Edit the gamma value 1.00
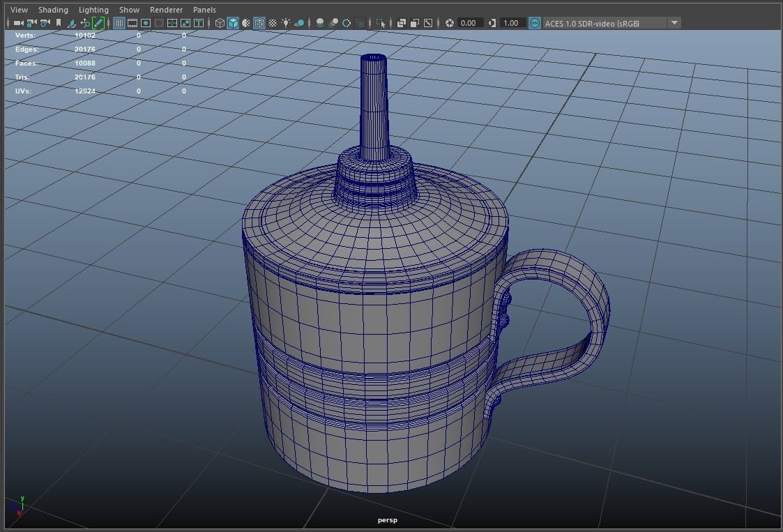The image size is (783, 532). (512, 23)
